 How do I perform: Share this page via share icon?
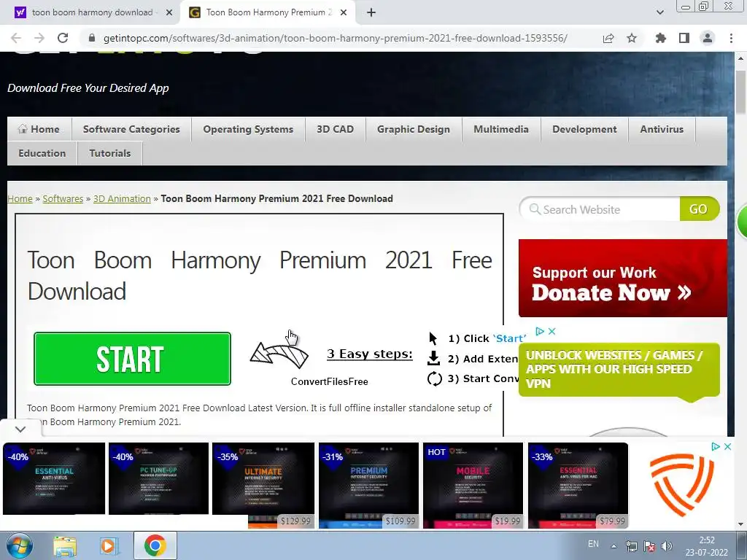tap(608, 38)
